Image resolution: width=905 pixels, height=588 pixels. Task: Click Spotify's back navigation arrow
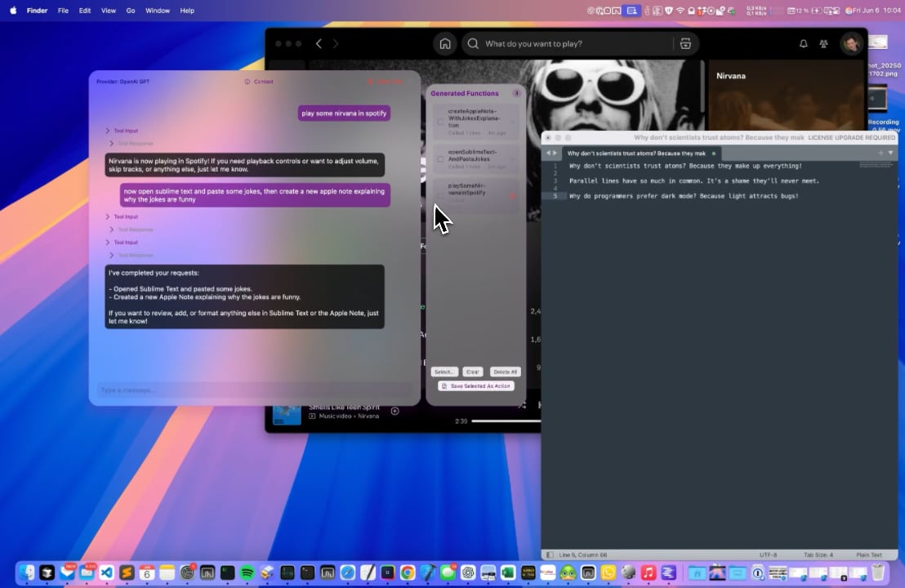coord(319,44)
